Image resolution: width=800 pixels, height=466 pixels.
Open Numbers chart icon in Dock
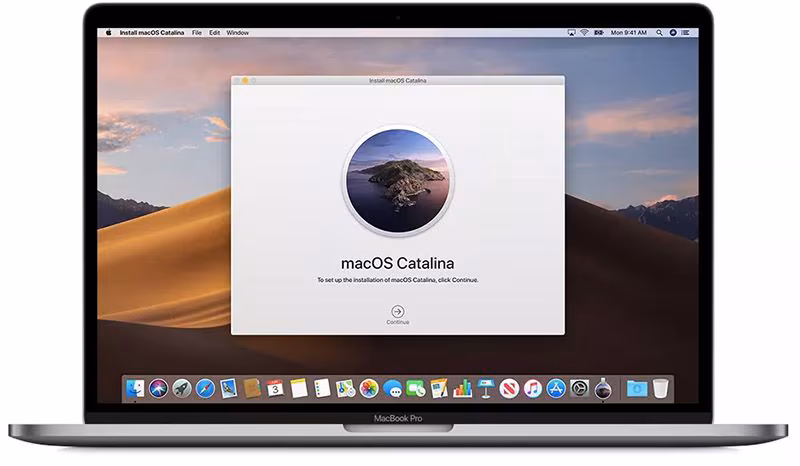[x=462, y=389]
